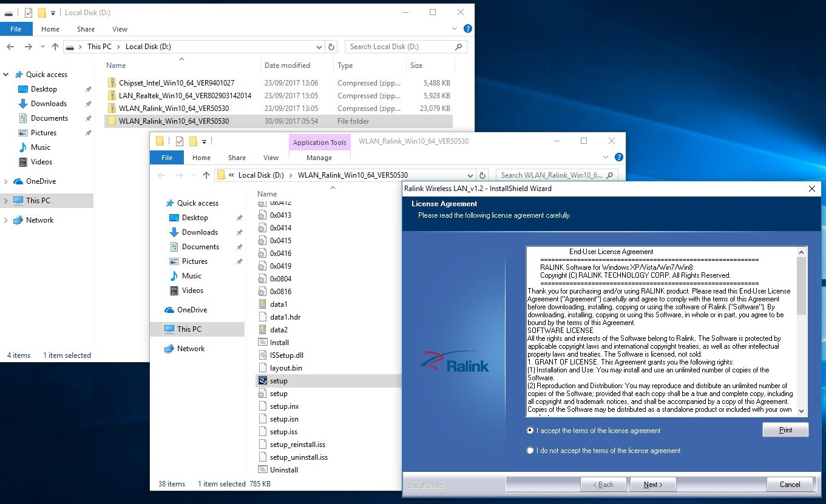
Task: Open Manage tab in WLAN_Ralink window
Action: pos(319,158)
